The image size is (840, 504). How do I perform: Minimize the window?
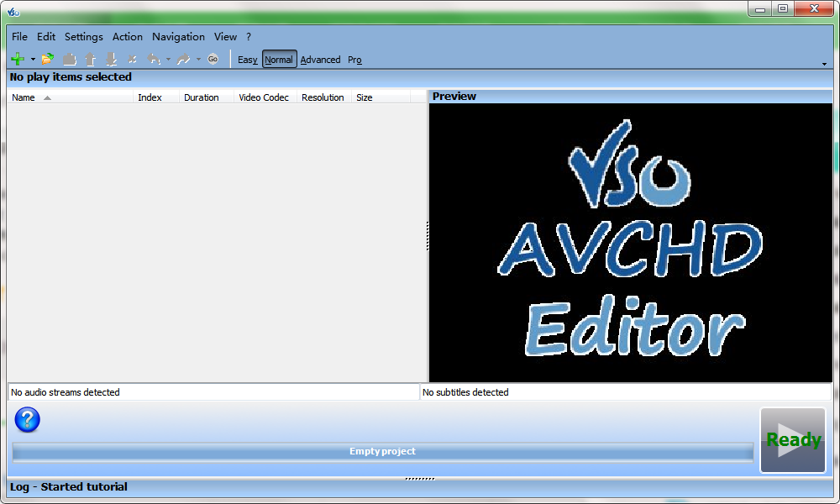759,8
